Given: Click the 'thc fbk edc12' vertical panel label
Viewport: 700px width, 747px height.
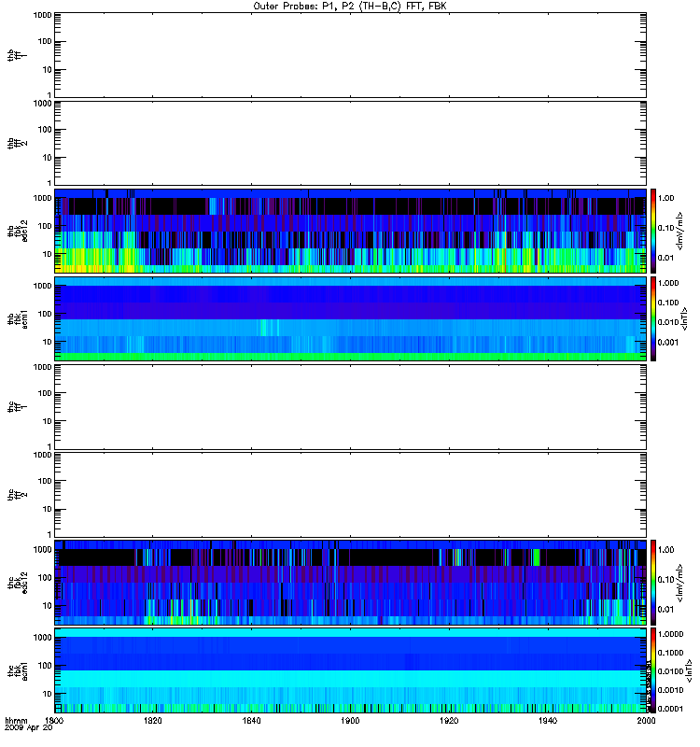Looking at the screenshot, I should [17, 582].
